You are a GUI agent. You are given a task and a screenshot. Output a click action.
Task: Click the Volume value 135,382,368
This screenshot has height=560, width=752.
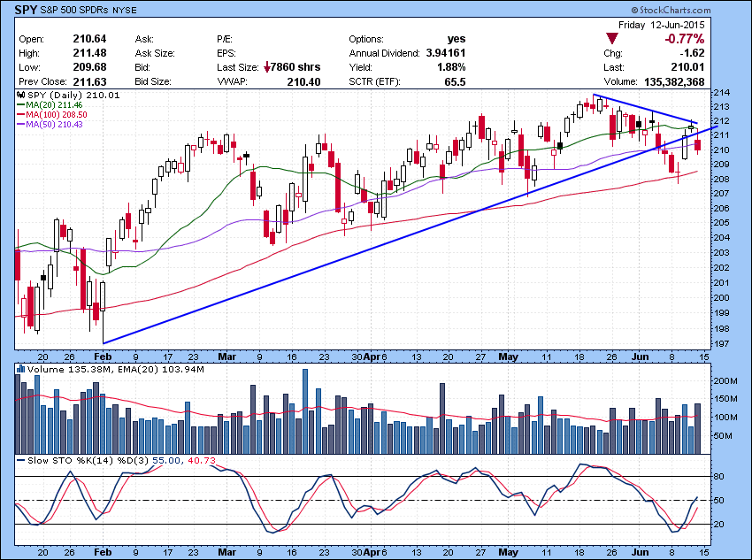tap(674, 82)
